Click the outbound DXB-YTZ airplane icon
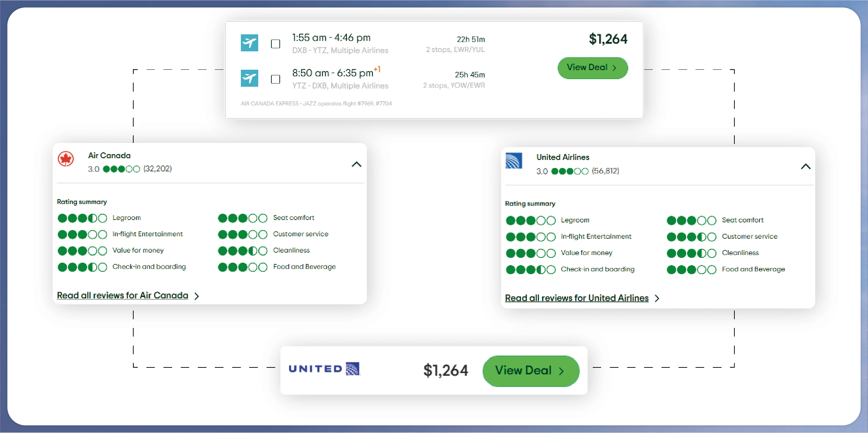Viewport: 868px width, 433px height. [249, 43]
